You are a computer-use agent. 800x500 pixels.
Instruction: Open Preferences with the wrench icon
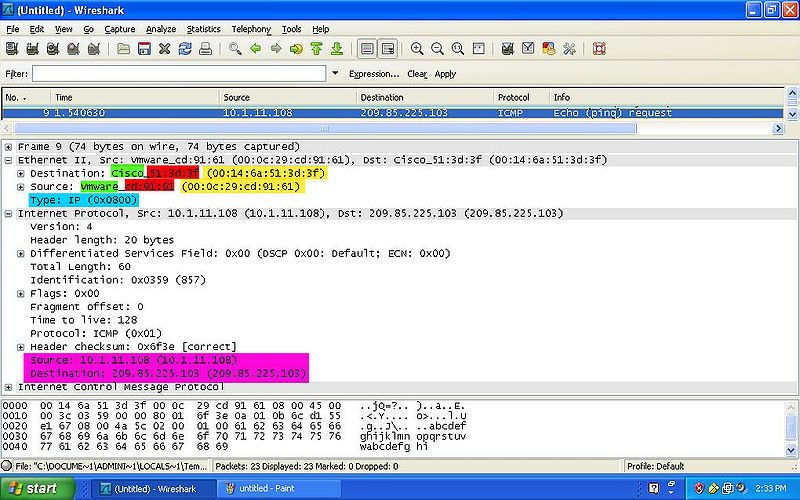point(570,48)
